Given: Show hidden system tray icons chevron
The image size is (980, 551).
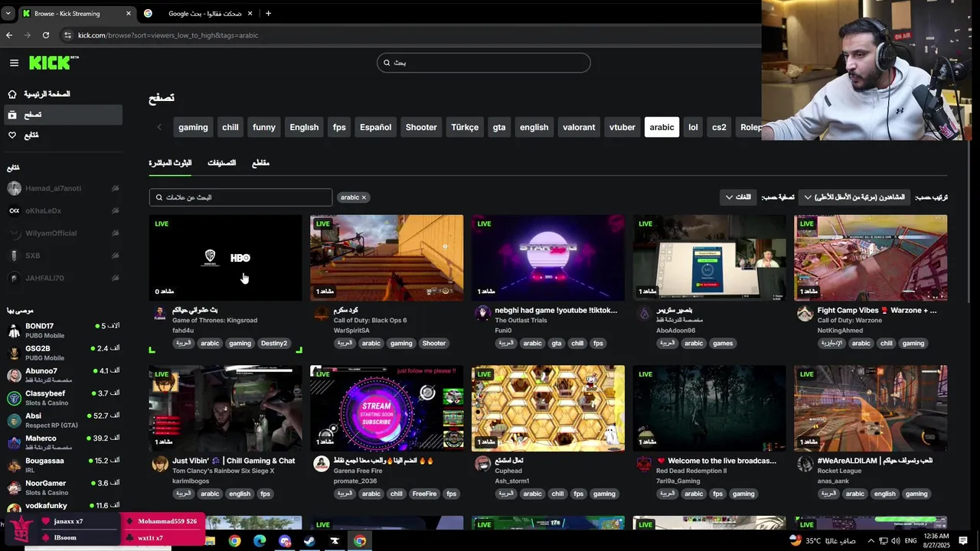Looking at the screenshot, I should [x=871, y=541].
